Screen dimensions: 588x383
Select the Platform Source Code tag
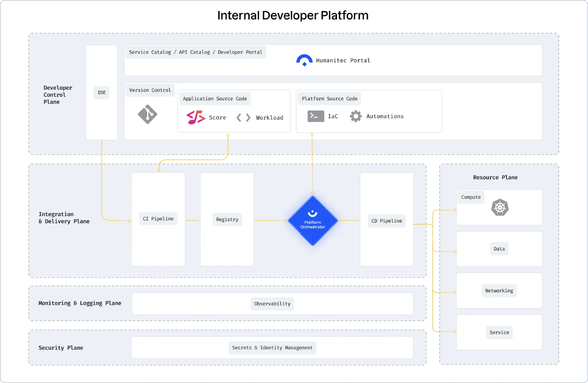[x=330, y=99]
